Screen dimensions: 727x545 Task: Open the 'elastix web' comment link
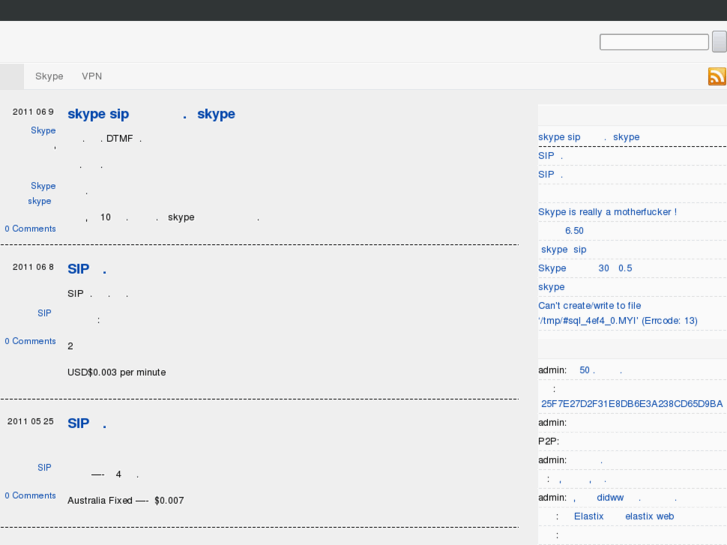coord(649,516)
